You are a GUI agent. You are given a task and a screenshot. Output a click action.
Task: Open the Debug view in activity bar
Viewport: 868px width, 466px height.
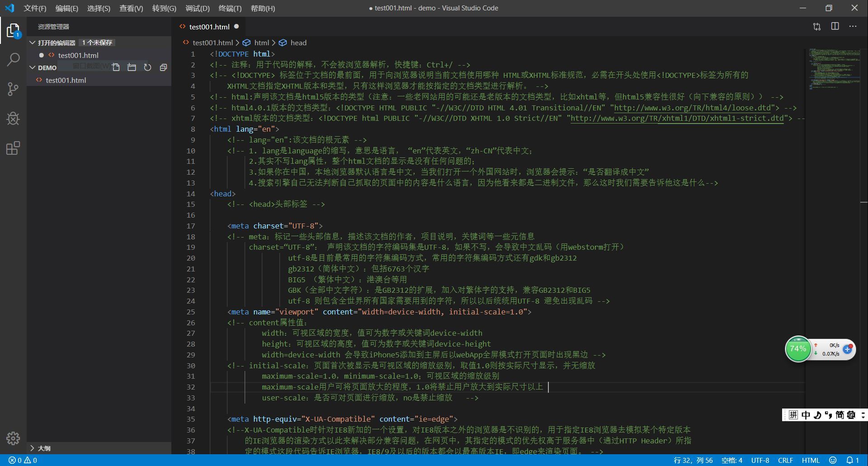tap(13, 119)
